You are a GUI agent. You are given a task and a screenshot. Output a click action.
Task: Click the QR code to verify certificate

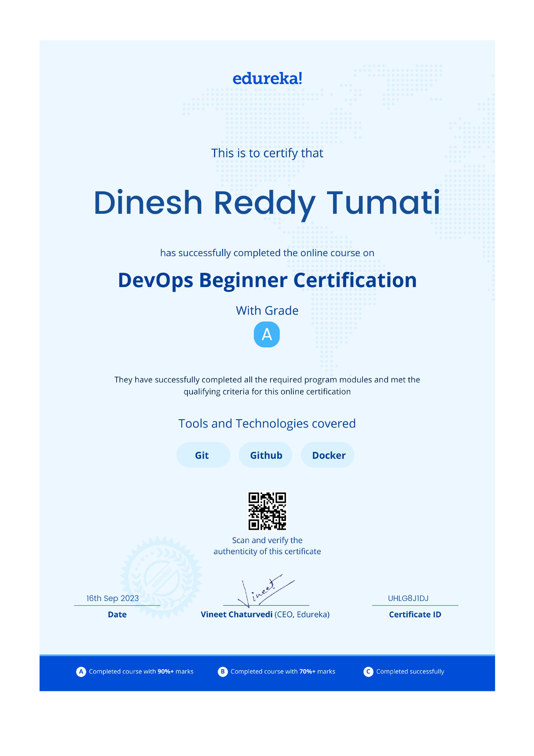[x=267, y=511]
